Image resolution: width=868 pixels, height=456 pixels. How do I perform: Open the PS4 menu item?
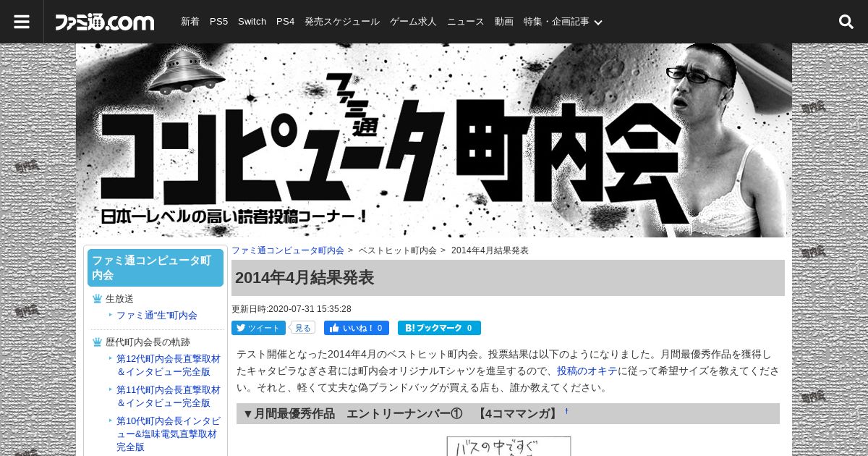tap(285, 22)
